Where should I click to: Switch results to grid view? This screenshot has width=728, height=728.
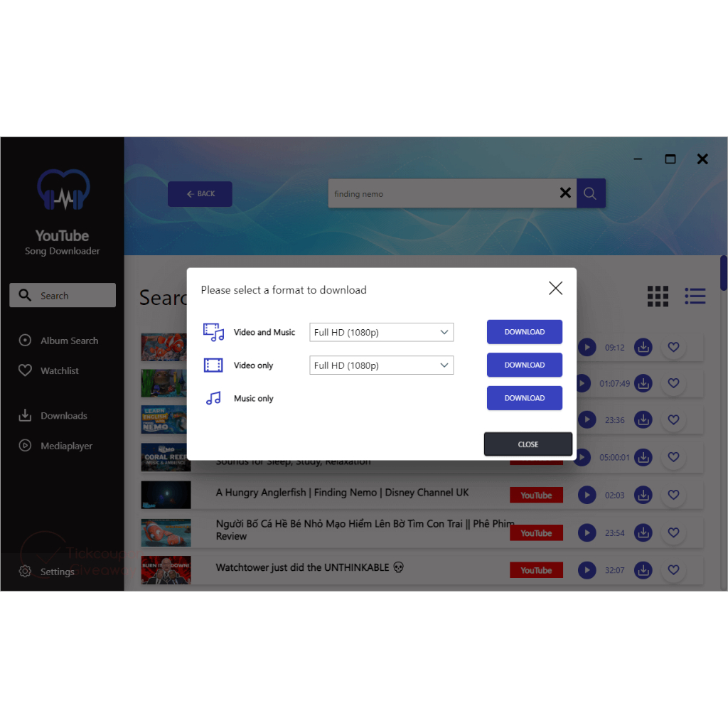point(658,296)
